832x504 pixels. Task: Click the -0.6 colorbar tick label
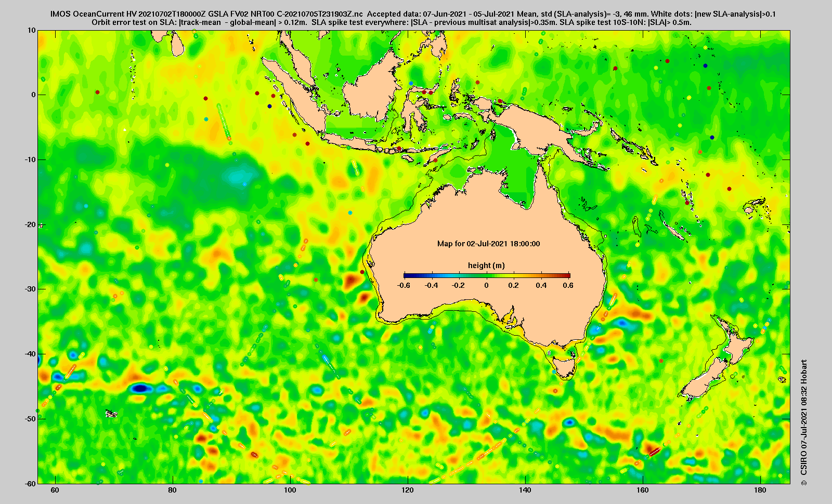point(404,285)
